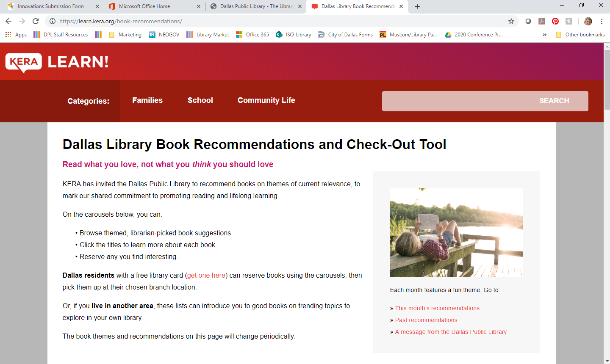Open the School category
Viewport: 610px width, 364px height.
200,100
